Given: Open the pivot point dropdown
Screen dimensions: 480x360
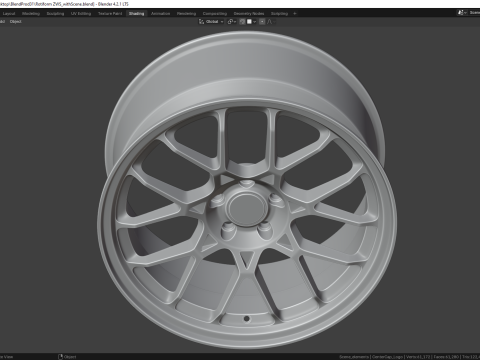Looking at the screenshot, I should [x=232, y=22].
